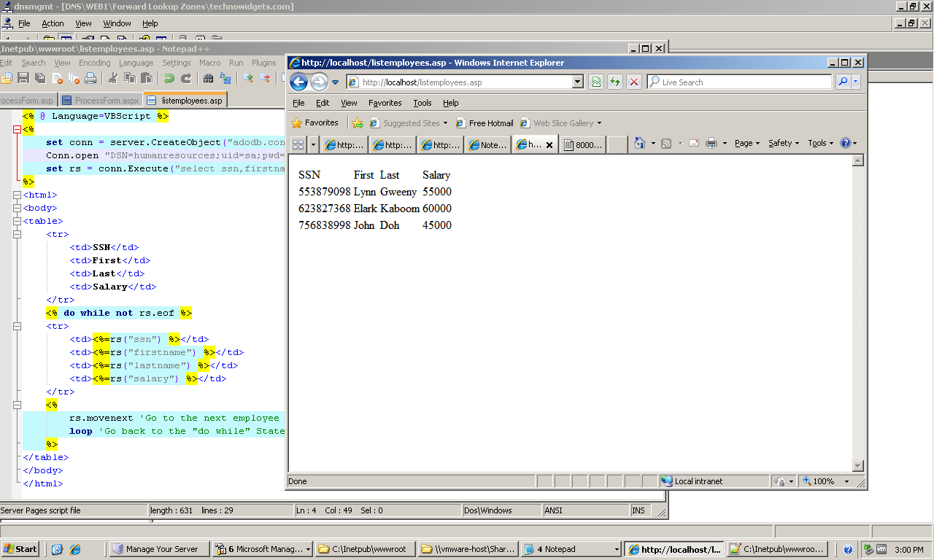Refresh the listemployees.asp page
Screen dimensions: 934x560
(615, 82)
